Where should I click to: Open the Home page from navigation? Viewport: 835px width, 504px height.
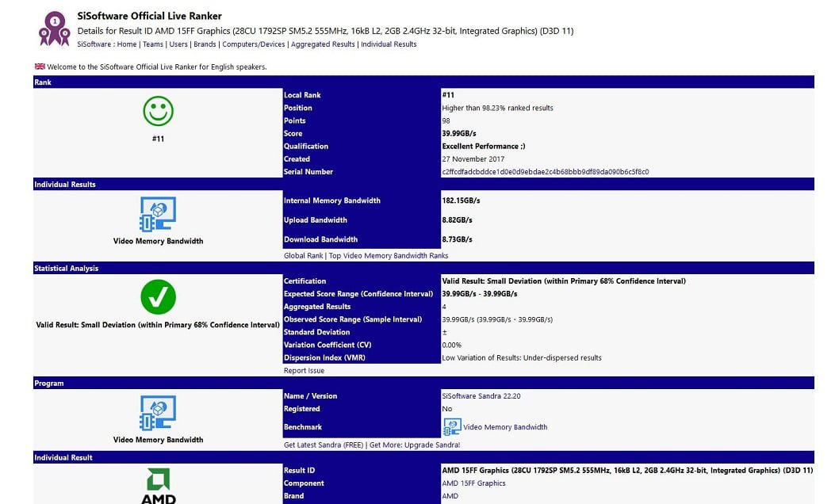coord(127,44)
